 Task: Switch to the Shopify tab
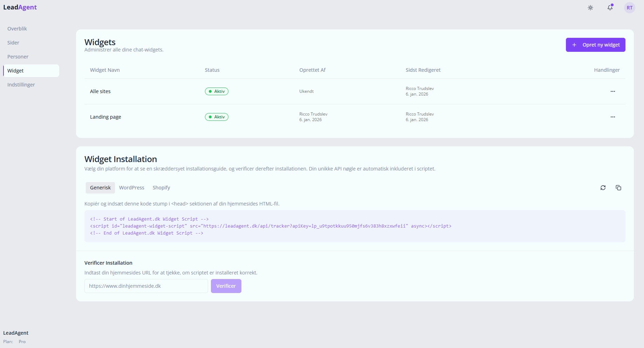[161, 188]
